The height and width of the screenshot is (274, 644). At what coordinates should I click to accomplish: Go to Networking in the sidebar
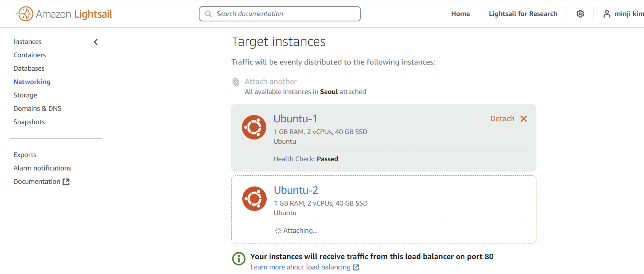tap(32, 82)
